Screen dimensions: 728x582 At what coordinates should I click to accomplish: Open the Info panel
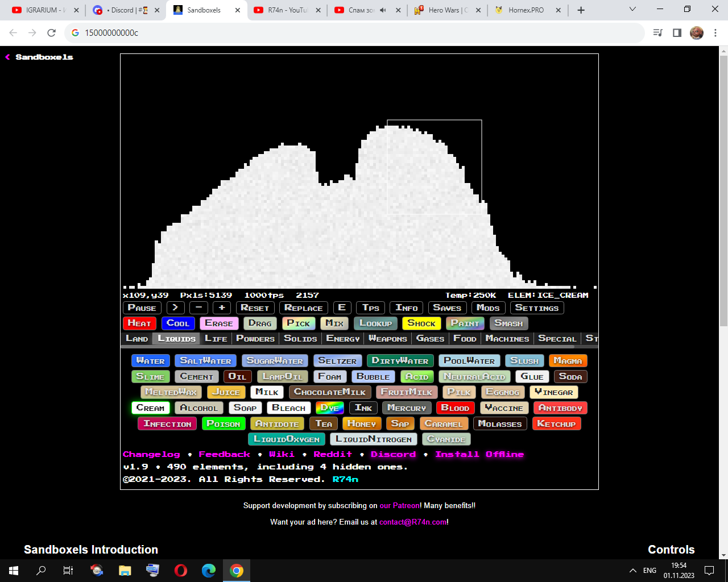click(407, 308)
